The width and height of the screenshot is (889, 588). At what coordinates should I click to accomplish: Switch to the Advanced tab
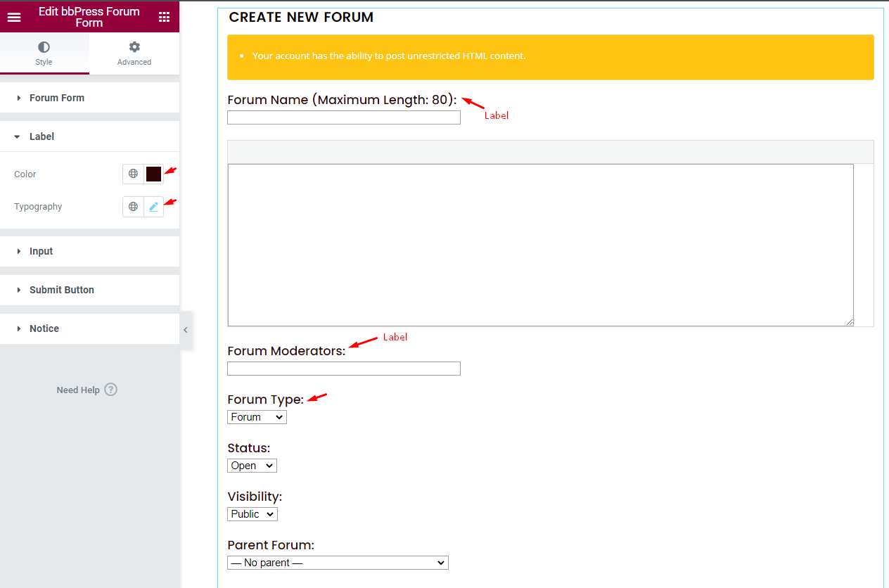pos(134,53)
